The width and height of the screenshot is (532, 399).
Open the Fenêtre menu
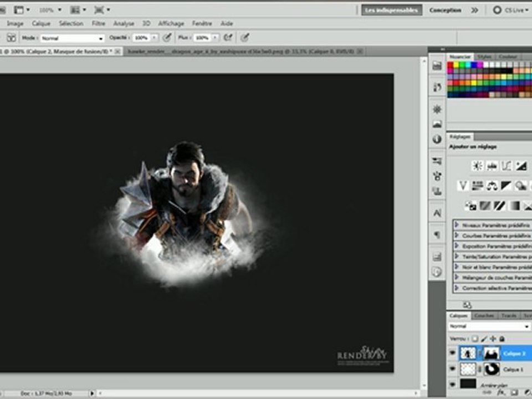[x=202, y=23]
